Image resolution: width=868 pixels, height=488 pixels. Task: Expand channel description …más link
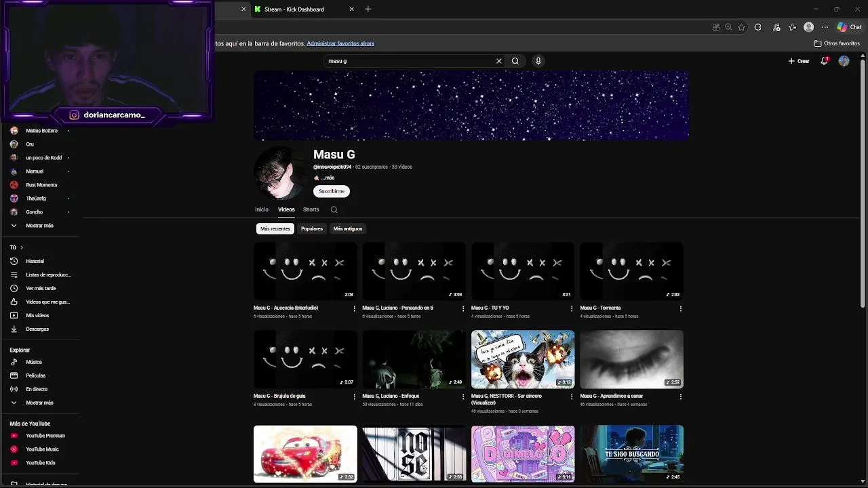[x=328, y=178]
